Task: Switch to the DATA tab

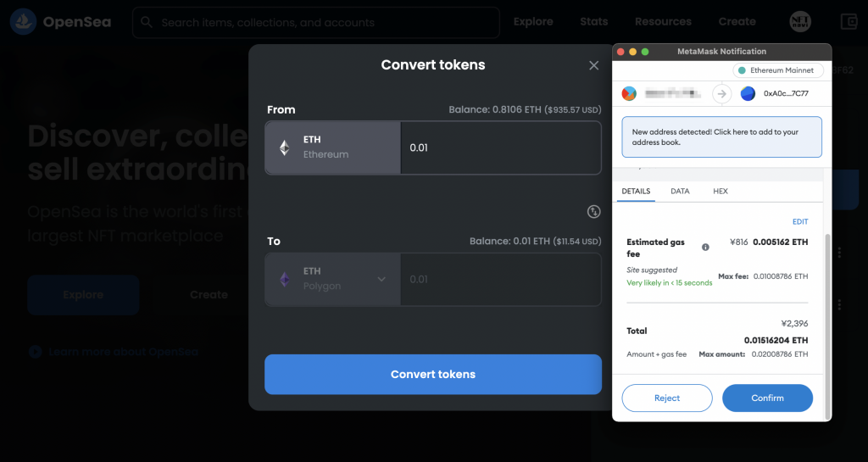Action: [680, 192]
